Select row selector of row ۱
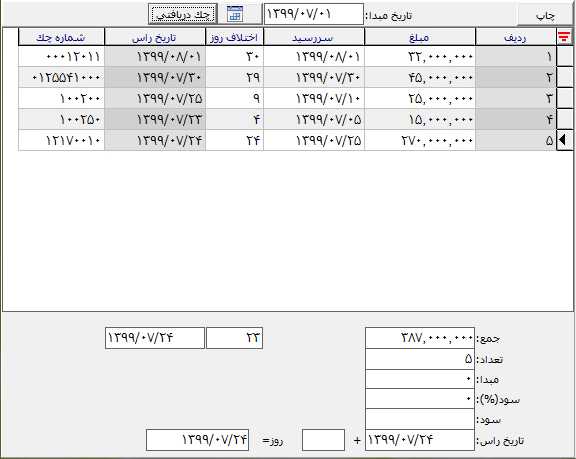The width and height of the screenshot is (576, 459). 564,56
